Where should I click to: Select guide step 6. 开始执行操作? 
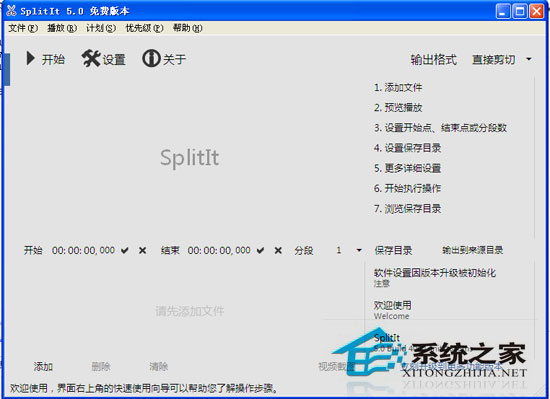(x=407, y=188)
